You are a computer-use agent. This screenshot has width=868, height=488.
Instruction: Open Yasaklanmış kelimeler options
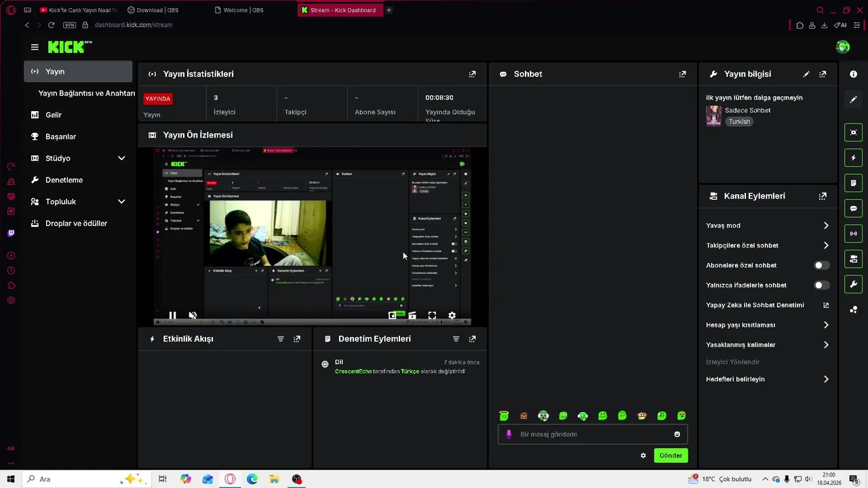[768, 345]
